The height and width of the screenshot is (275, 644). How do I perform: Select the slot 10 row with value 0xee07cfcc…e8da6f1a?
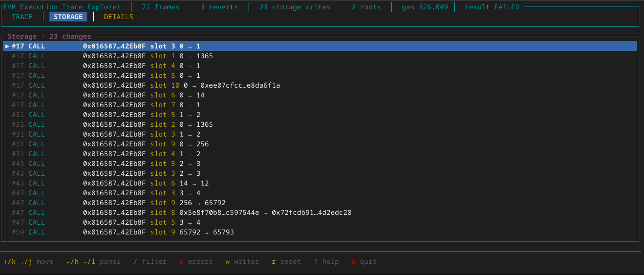[320, 85]
